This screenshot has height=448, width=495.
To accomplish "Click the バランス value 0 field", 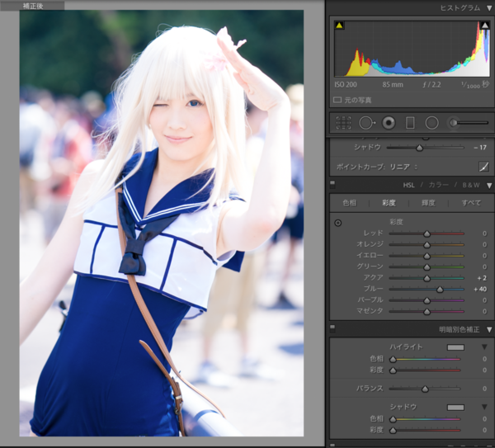I will pos(484,389).
